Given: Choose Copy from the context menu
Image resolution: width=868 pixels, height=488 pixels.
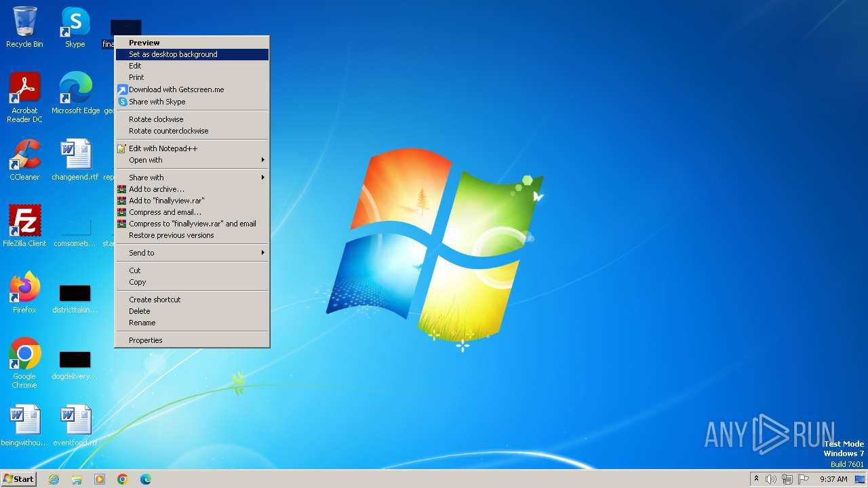Looking at the screenshot, I should 193,282.
